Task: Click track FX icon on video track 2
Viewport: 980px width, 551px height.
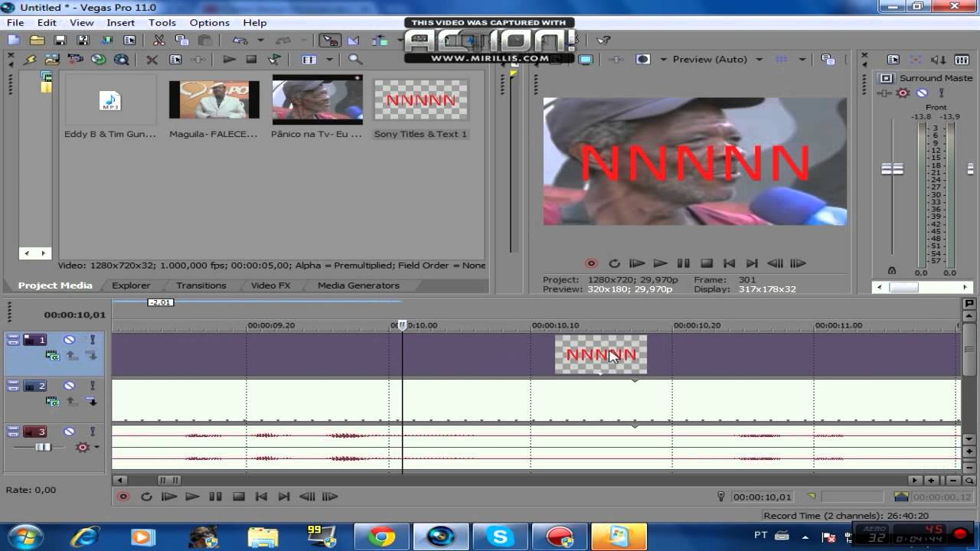Action: point(52,402)
